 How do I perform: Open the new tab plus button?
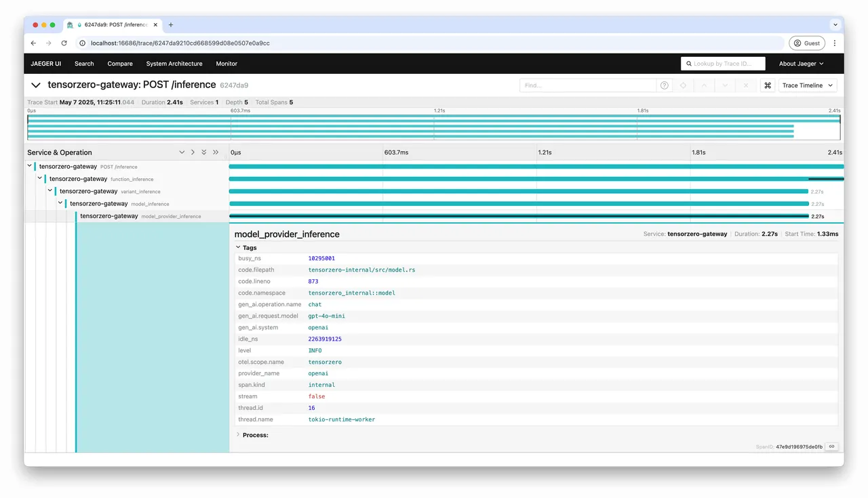(171, 25)
